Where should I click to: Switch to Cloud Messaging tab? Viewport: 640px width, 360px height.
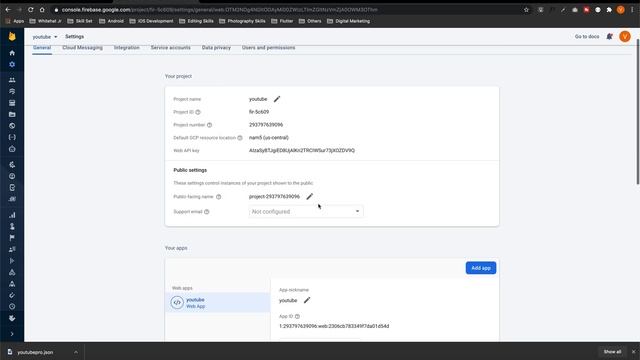pos(82,48)
